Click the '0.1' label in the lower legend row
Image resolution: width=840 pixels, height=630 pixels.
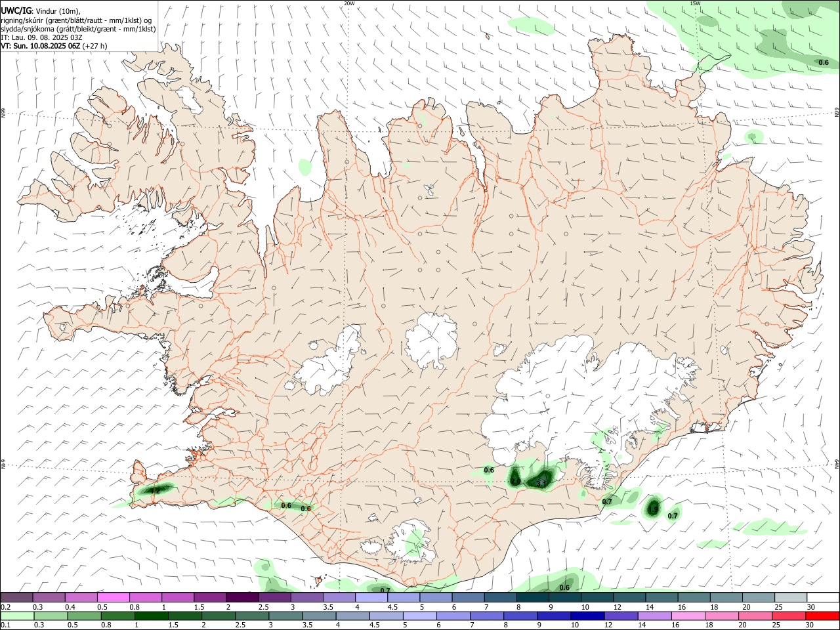point(6,625)
